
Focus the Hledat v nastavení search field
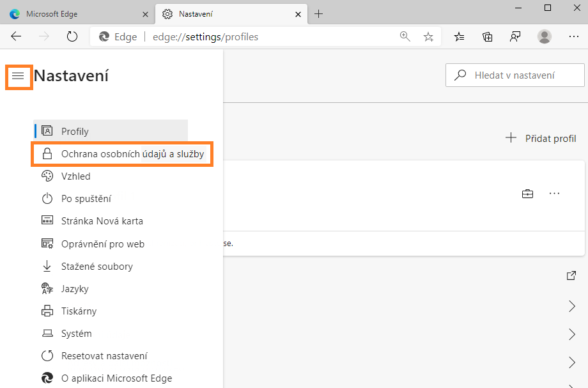(515, 75)
